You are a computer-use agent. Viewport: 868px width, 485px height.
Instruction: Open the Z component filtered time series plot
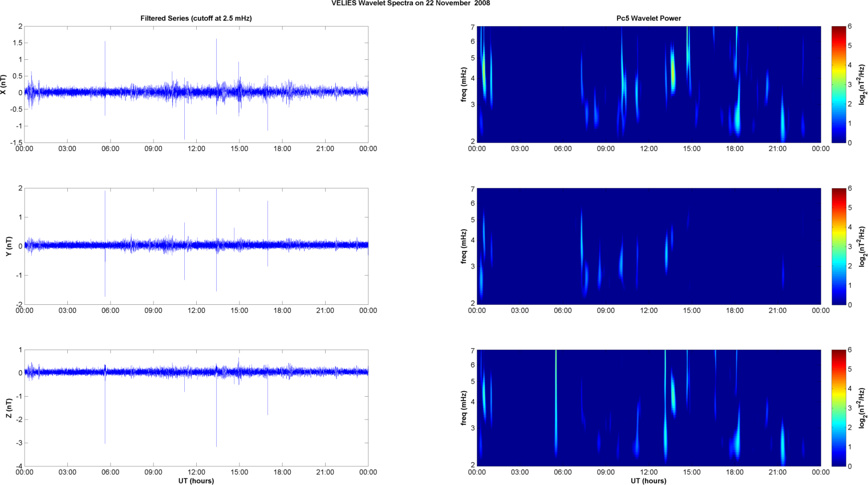[196, 408]
